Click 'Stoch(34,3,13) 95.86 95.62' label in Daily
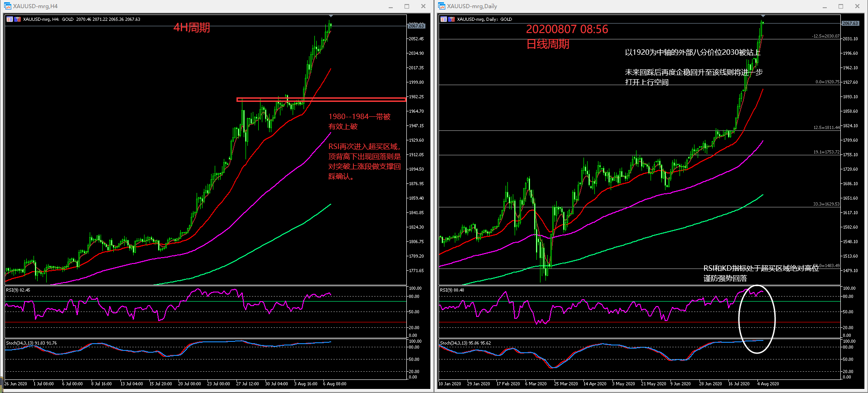868x393 pixels. point(465,343)
